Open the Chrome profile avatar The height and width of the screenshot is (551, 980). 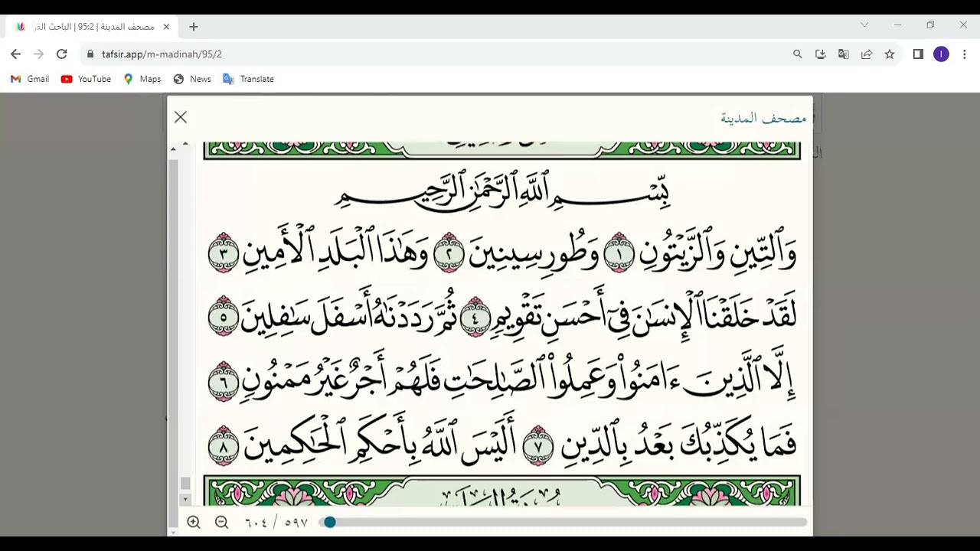(x=941, y=54)
